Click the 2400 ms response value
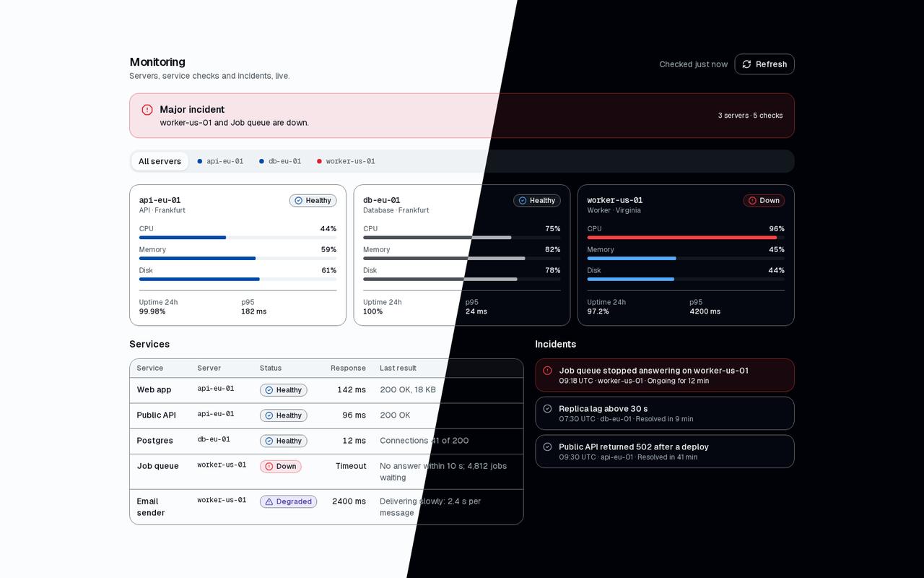Viewport: 924px width, 578px height. [349, 501]
